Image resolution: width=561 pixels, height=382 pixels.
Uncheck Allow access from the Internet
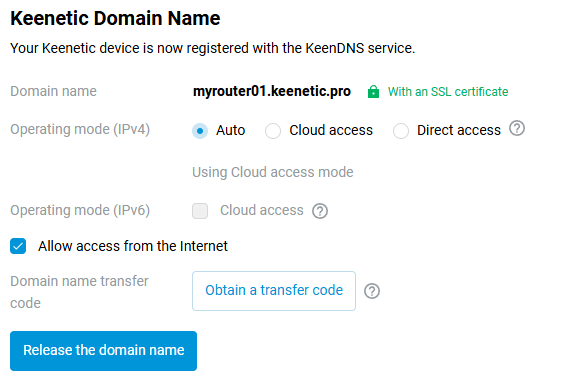coord(18,246)
